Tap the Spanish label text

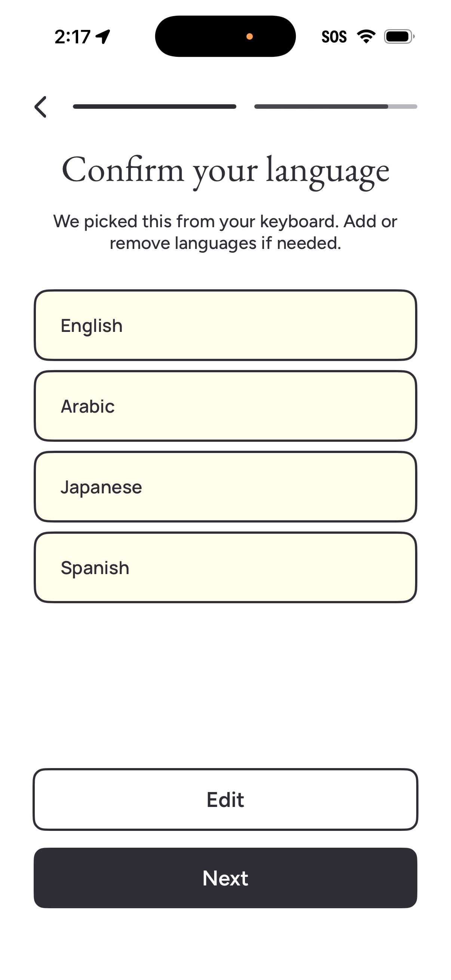[95, 567]
